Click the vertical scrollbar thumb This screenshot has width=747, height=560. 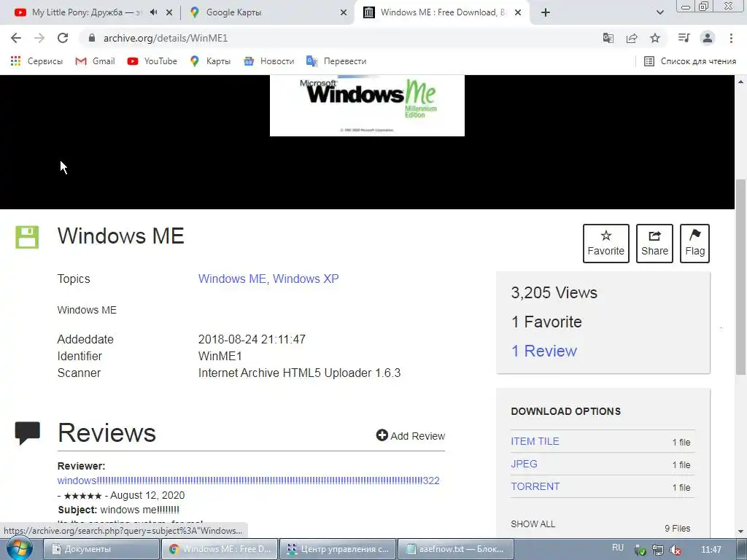pyautogui.click(x=740, y=276)
